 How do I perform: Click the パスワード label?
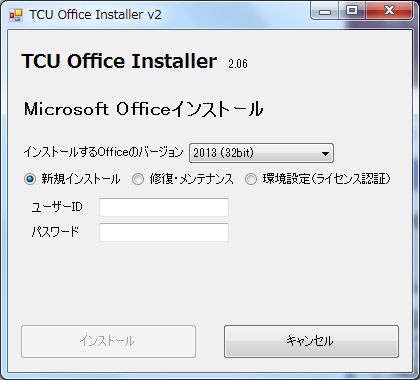tap(55, 232)
